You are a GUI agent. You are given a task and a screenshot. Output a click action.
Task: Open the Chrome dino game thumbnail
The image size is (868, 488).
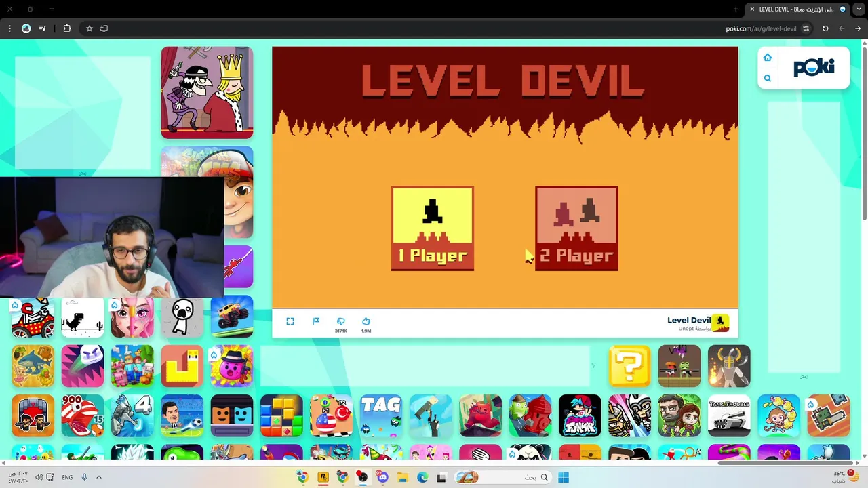83,317
